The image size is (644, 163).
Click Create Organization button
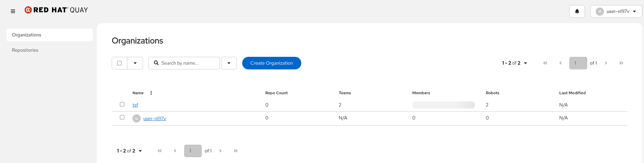point(272,63)
